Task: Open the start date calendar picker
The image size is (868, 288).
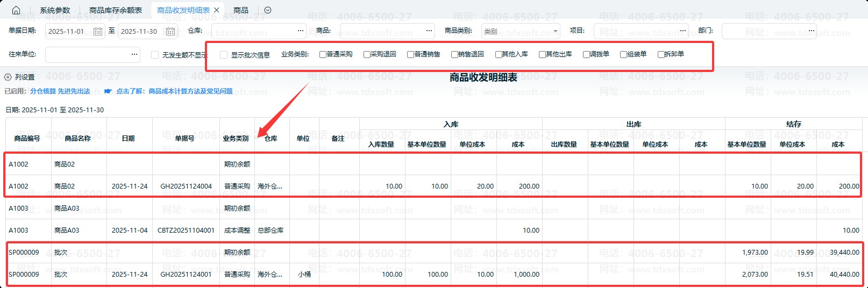Action: coord(98,31)
